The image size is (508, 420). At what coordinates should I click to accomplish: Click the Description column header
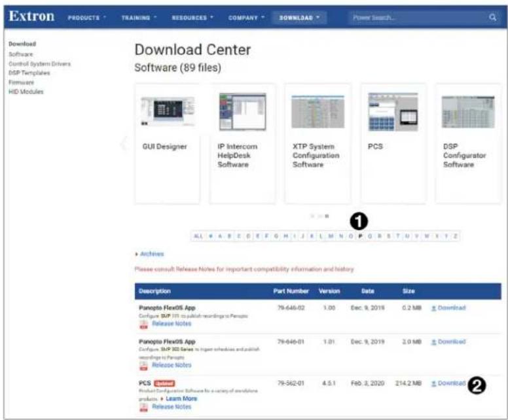(x=154, y=291)
